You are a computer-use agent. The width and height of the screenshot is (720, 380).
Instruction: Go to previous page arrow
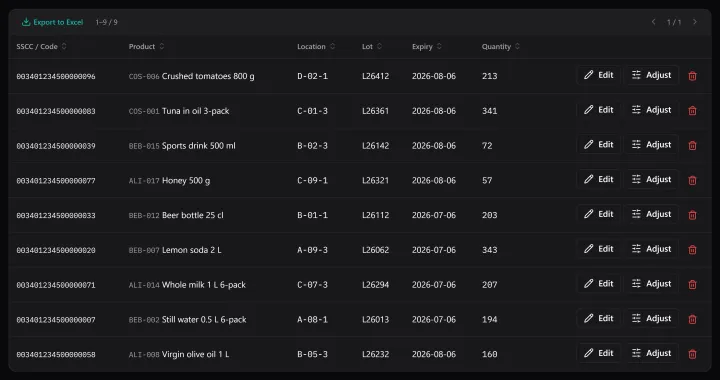coord(653,22)
